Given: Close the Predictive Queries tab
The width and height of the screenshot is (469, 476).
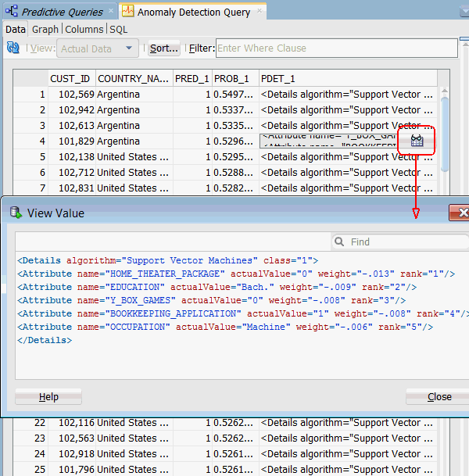Looking at the screenshot, I should coord(111,11).
